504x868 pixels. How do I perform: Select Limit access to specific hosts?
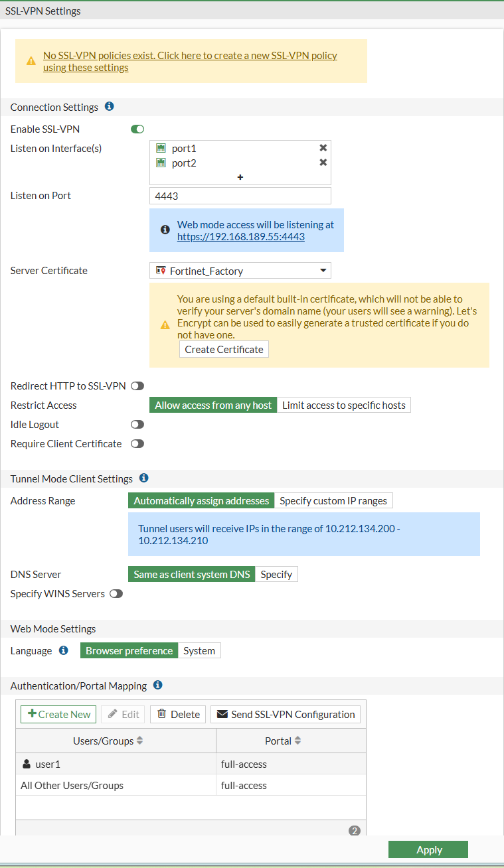(x=344, y=405)
